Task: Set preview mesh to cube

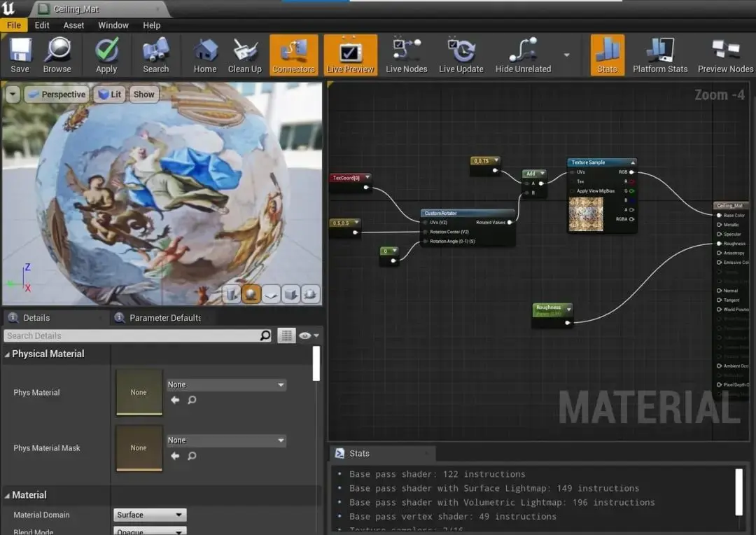Action: [290, 294]
